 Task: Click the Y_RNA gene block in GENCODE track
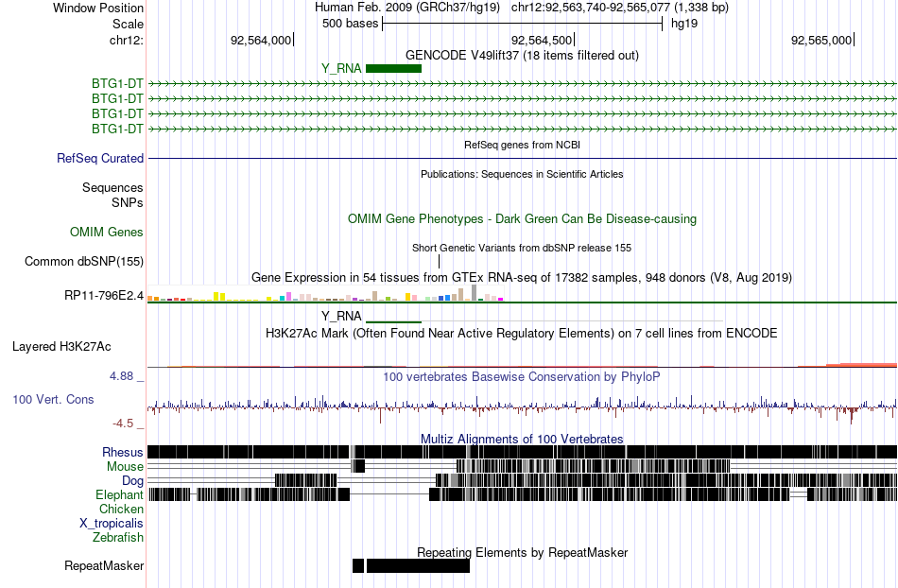tap(393, 69)
